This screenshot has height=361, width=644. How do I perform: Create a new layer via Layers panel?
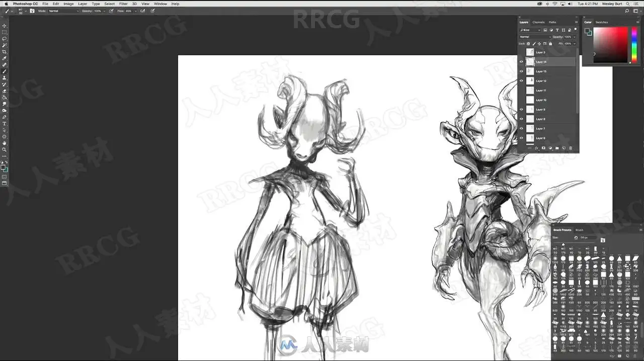tap(563, 148)
